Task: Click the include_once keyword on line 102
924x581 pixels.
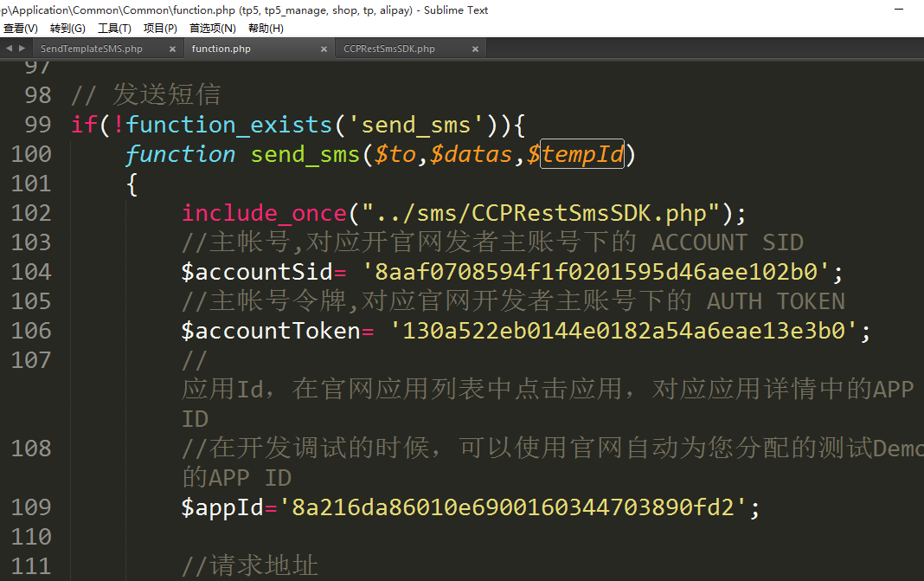Action: 264,213
